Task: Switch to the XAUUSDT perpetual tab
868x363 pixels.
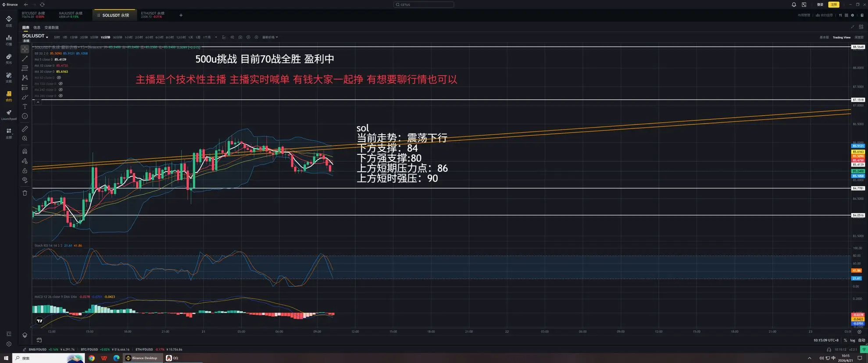Action: pyautogui.click(x=71, y=15)
